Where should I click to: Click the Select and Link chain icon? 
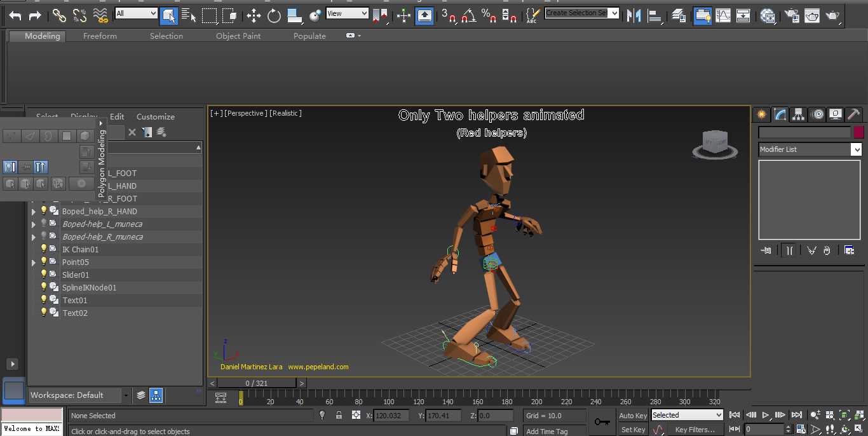pyautogui.click(x=59, y=16)
